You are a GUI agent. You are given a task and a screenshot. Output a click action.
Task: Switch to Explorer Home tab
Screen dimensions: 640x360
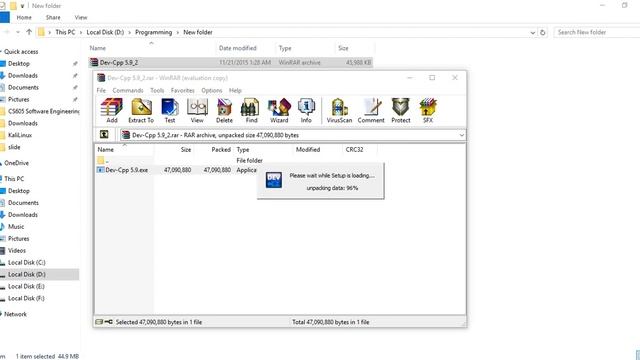pyautogui.click(x=24, y=18)
